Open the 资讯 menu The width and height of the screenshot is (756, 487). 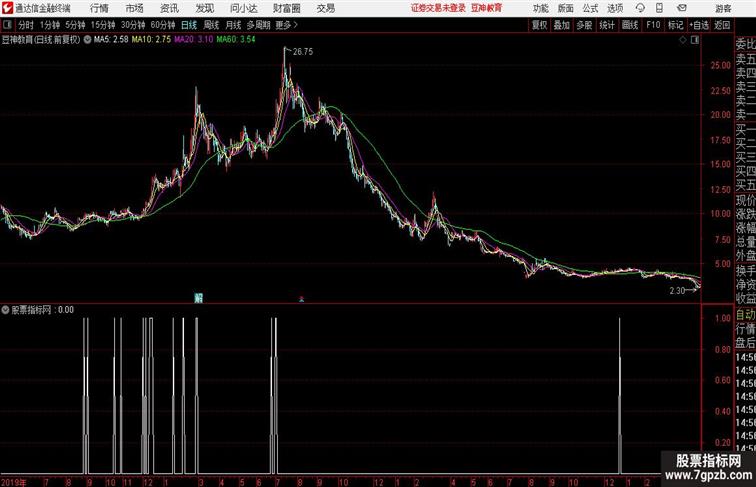(x=169, y=8)
